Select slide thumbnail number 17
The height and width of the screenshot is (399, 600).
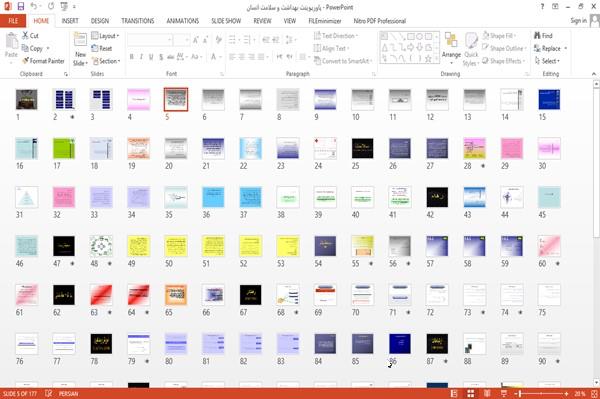click(x=64, y=148)
